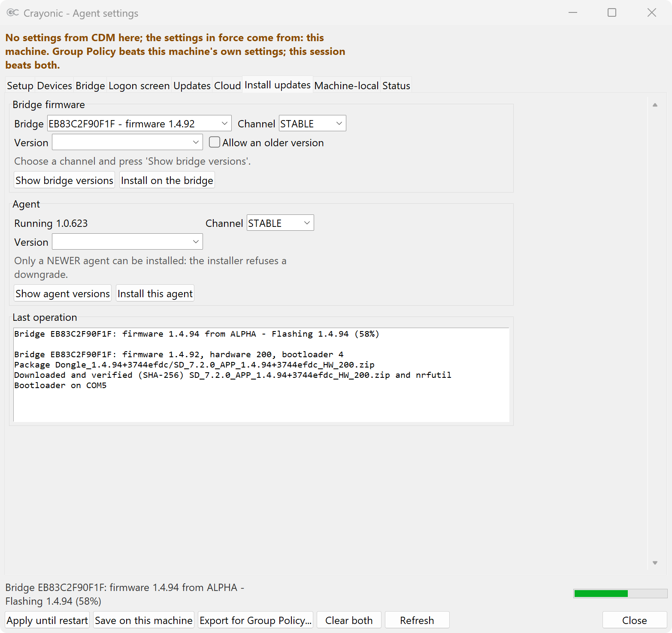Click 'Apply until restart' button
This screenshot has height=633, width=672.
click(x=47, y=620)
